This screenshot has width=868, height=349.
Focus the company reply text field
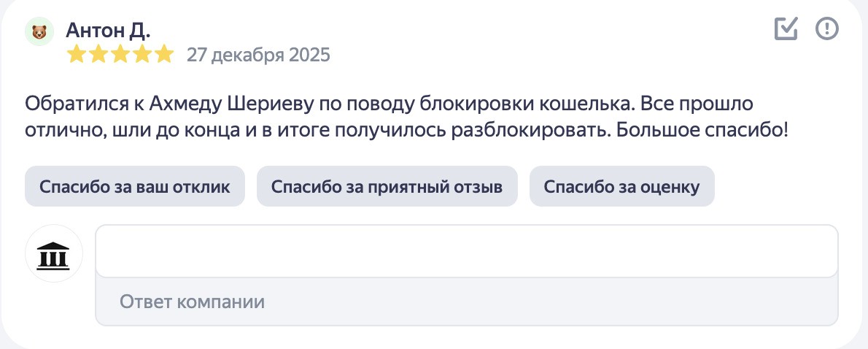pos(466,251)
